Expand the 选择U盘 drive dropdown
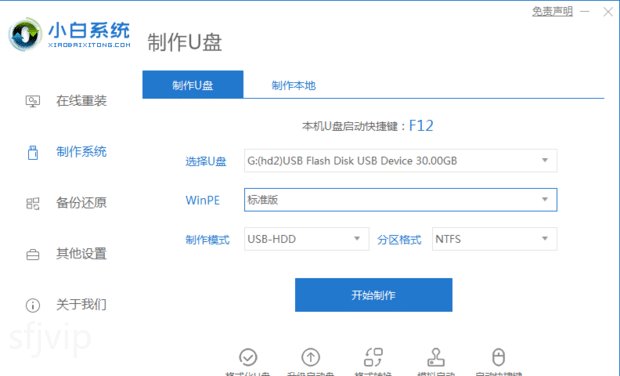 coord(401,161)
